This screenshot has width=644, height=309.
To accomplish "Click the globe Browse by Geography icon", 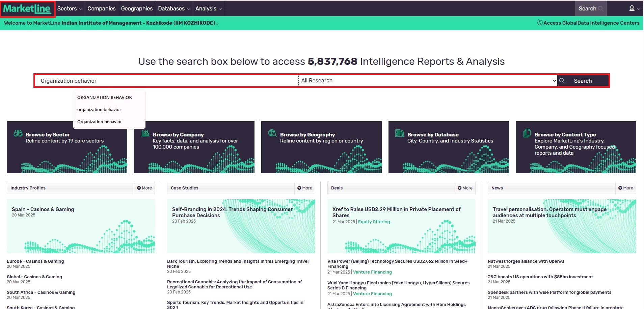I will [x=272, y=133].
